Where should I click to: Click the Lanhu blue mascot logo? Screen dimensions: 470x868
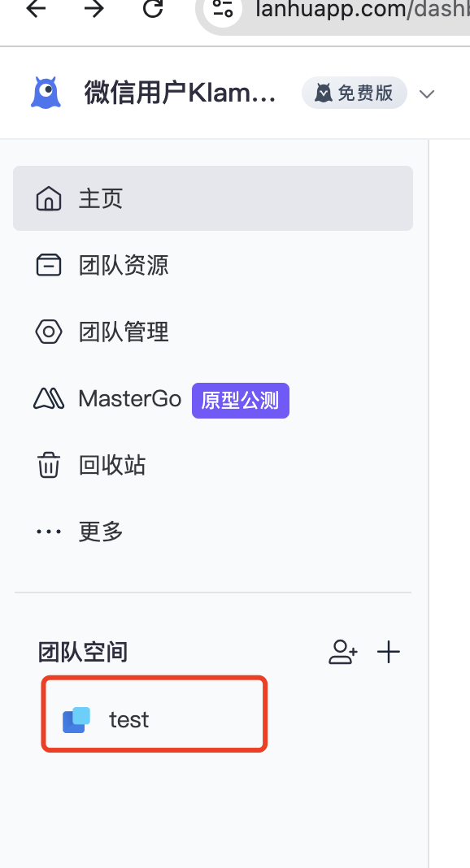(x=46, y=93)
